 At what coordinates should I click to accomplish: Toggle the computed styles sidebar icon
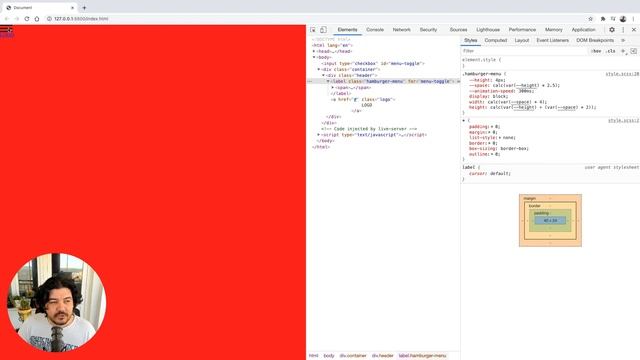[x=633, y=51]
